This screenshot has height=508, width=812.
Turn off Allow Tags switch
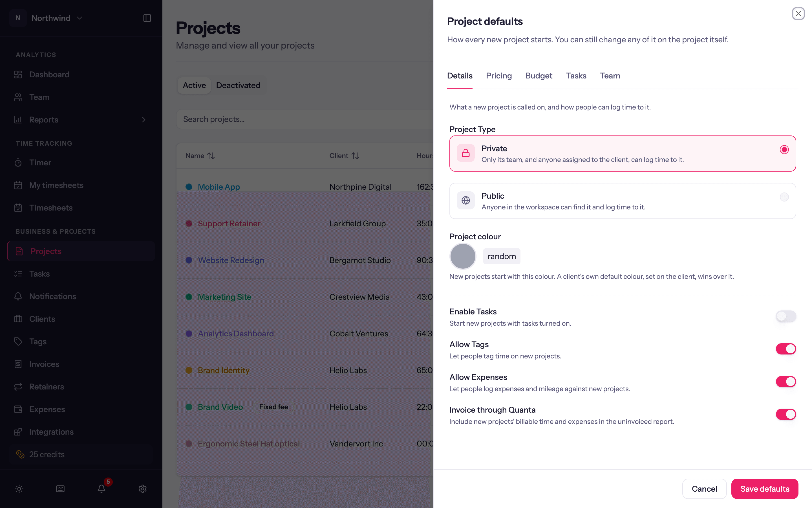pyautogui.click(x=786, y=349)
